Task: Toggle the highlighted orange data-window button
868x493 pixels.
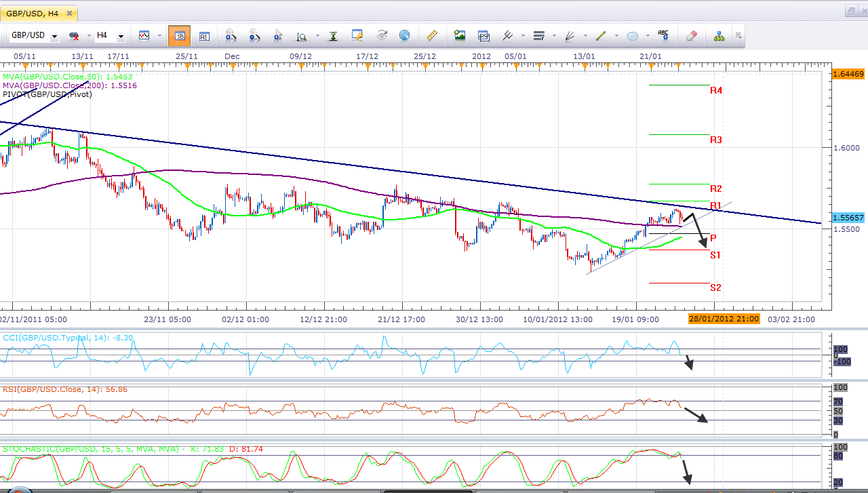Action: [x=179, y=36]
